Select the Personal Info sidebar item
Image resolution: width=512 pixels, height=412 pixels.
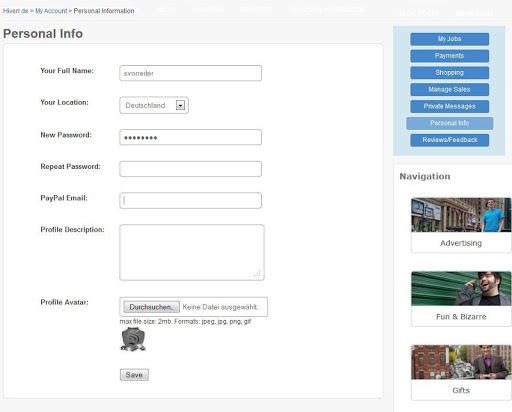point(450,123)
